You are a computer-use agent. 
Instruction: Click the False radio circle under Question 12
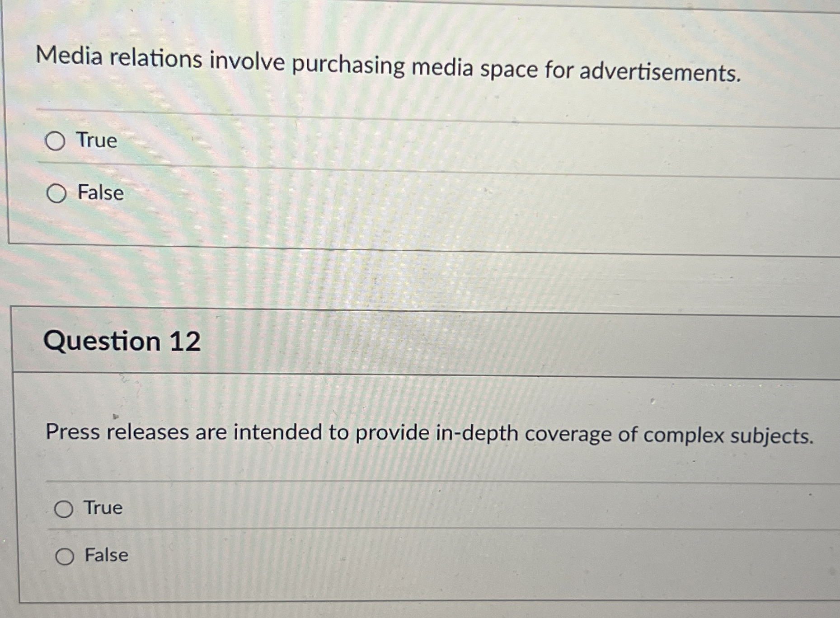click(x=65, y=556)
